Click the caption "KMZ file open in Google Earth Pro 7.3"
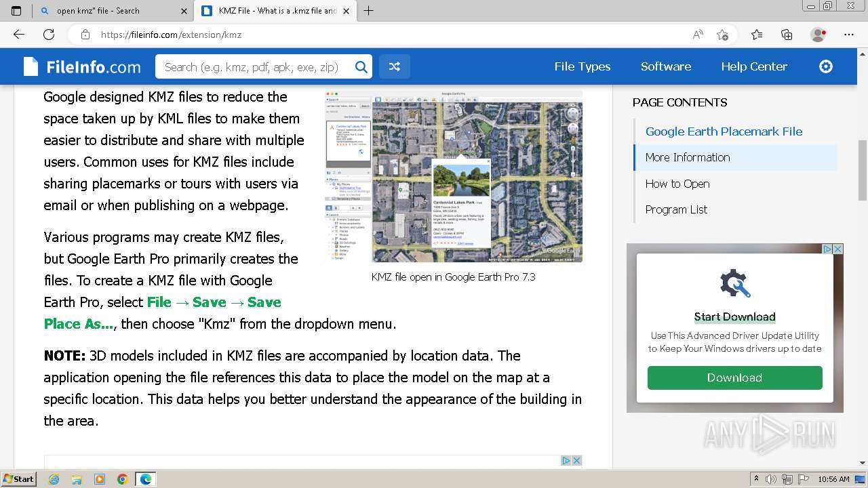The width and height of the screenshot is (868, 488). [453, 277]
